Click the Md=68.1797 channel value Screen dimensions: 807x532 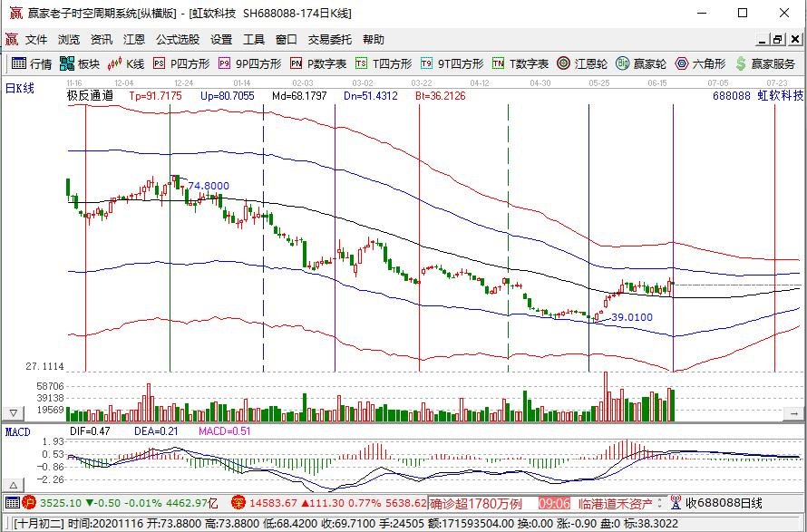tap(299, 96)
